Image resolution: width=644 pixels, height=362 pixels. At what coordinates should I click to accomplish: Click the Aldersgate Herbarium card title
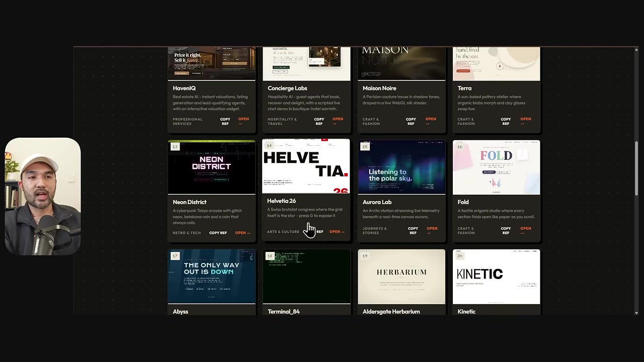[x=391, y=312]
